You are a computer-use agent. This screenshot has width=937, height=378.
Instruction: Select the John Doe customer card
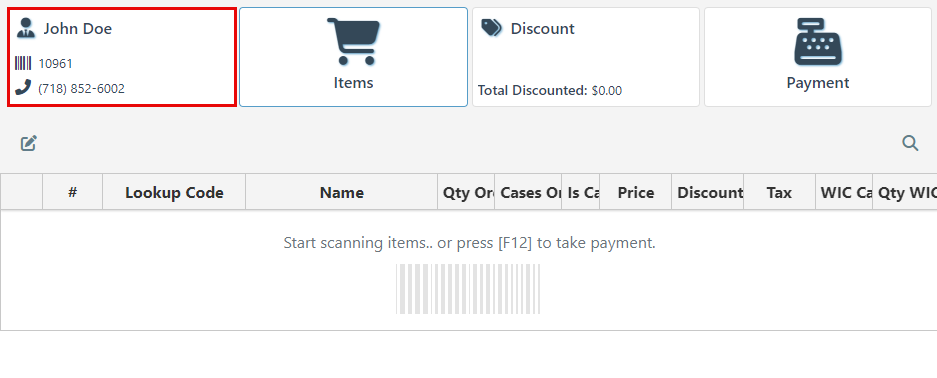point(122,57)
